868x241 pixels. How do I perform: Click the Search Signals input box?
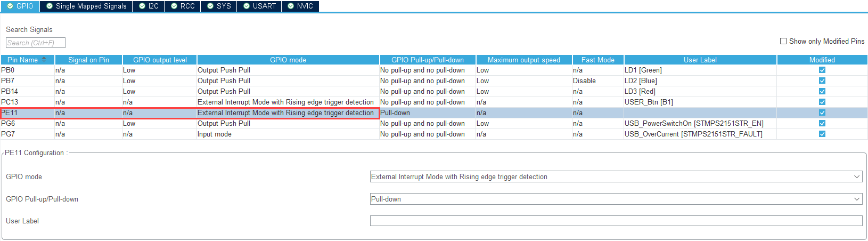(36, 43)
